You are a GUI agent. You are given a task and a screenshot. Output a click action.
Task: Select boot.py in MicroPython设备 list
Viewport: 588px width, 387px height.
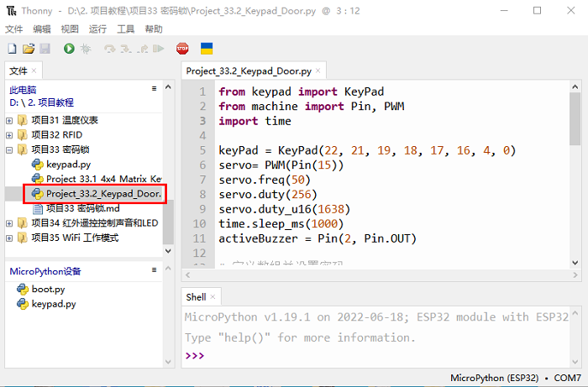click(48, 289)
